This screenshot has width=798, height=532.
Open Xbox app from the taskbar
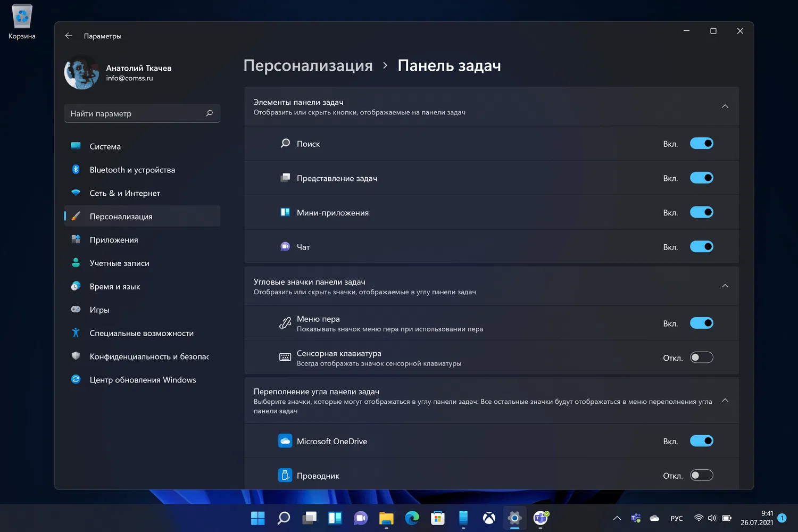point(489,518)
